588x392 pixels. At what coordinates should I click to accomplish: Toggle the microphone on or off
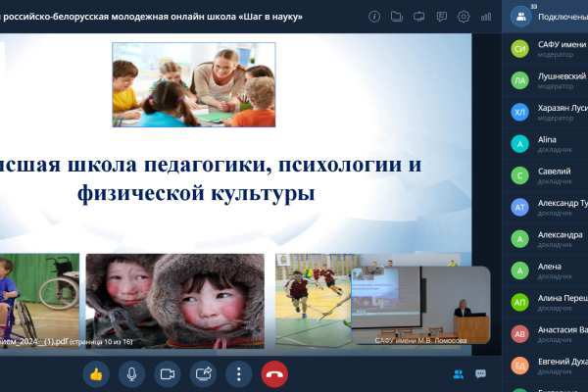[131, 373]
